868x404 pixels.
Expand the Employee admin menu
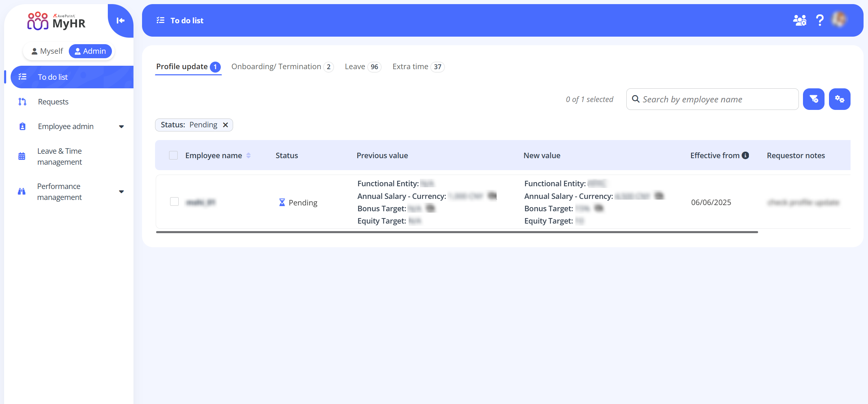tap(122, 126)
